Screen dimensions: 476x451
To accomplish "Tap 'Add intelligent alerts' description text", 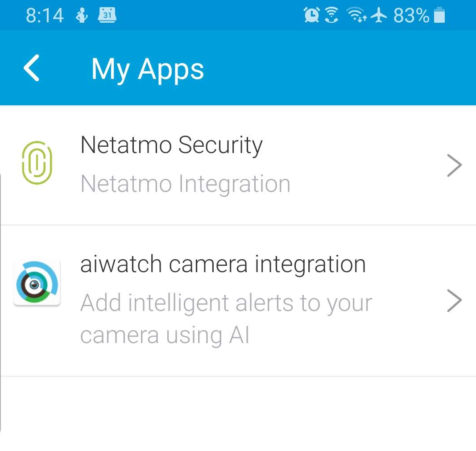I will point(227,319).
